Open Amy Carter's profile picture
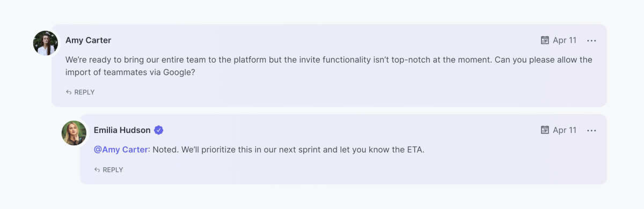 (x=46, y=43)
